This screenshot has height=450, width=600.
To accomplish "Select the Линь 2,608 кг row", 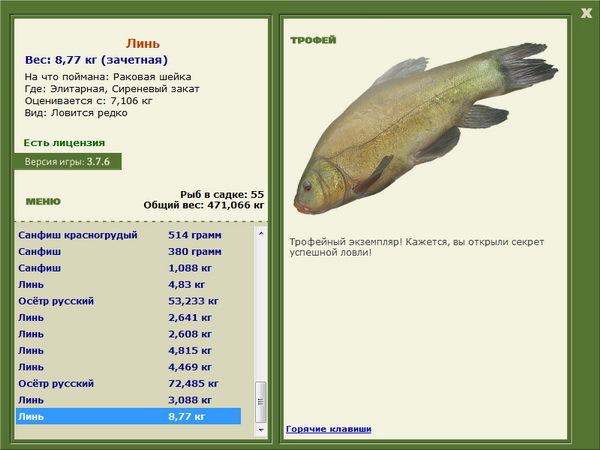I will point(129,334).
